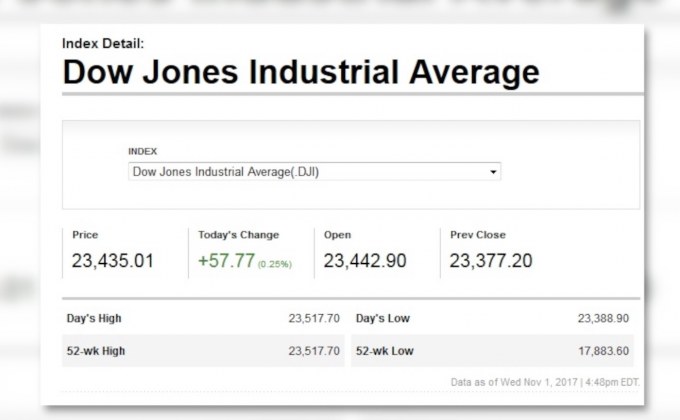This screenshot has height=420, width=680.
Task: Click the (0.25%) percent change text
Action: coord(275,264)
